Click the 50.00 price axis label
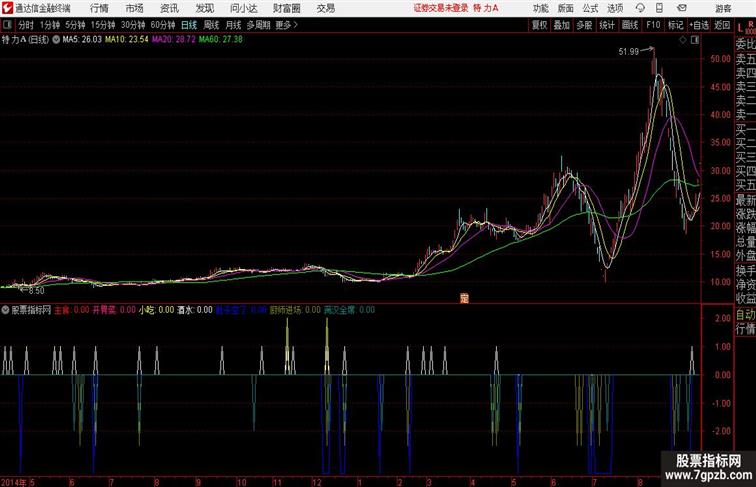 point(720,59)
